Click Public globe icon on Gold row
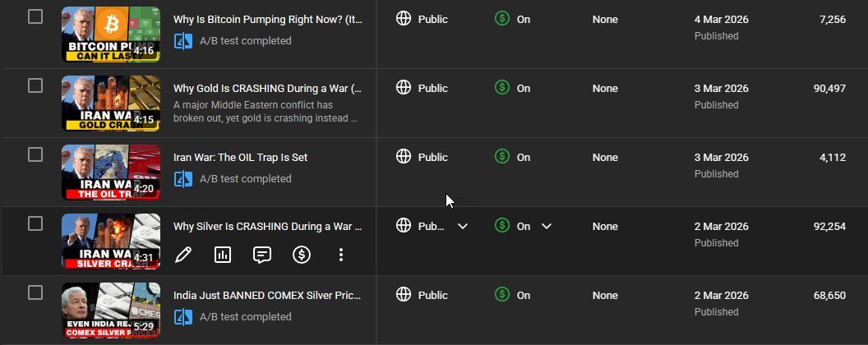The image size is (868, 345). 404,88
